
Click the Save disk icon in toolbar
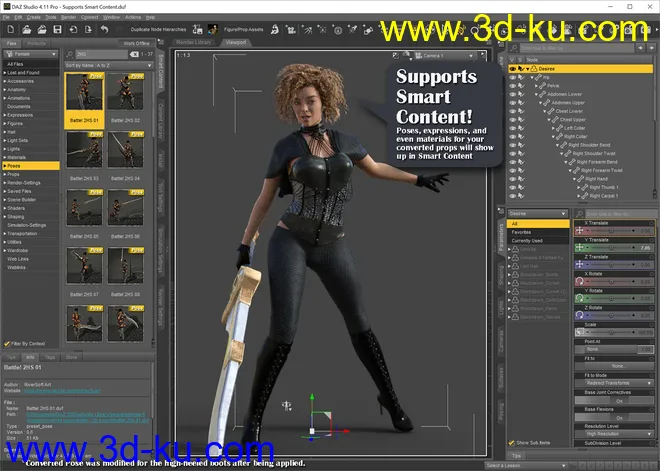click(58, 30)
